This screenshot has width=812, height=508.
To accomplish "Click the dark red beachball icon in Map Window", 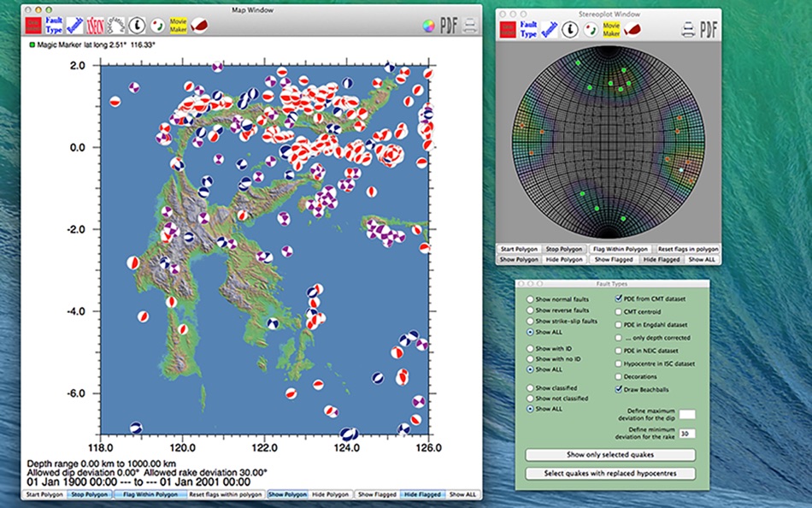I will [199, 25].
